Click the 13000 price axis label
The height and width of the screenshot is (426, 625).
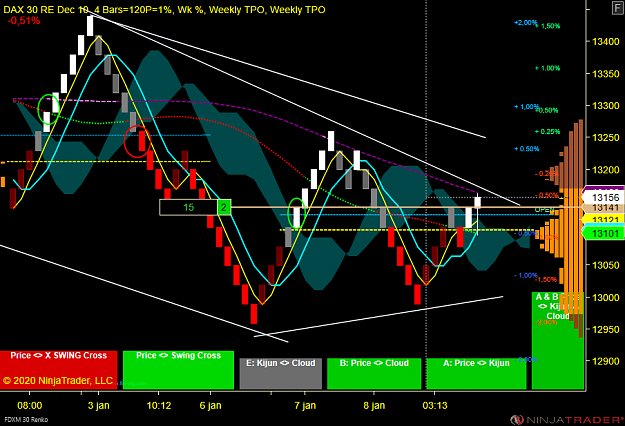606,297
